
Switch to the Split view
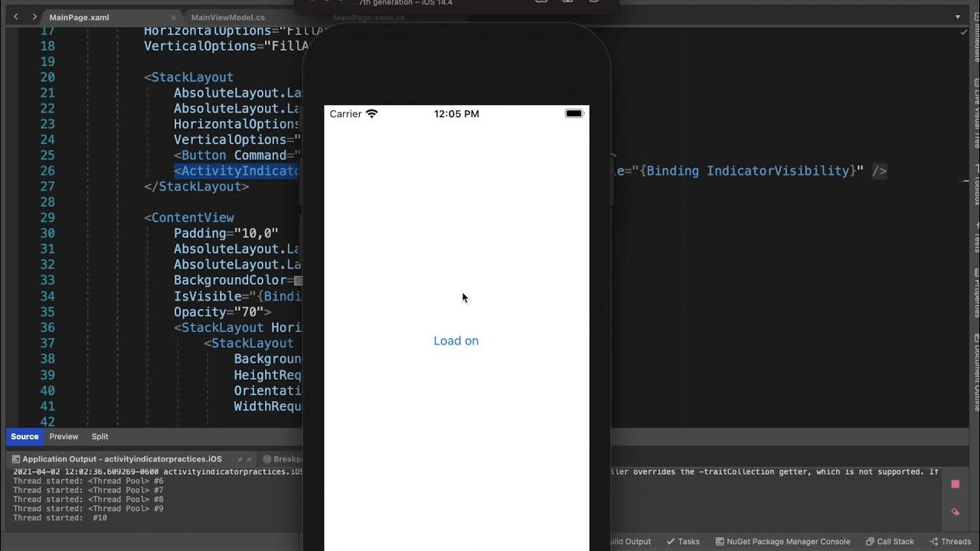(x=100, y=436)
